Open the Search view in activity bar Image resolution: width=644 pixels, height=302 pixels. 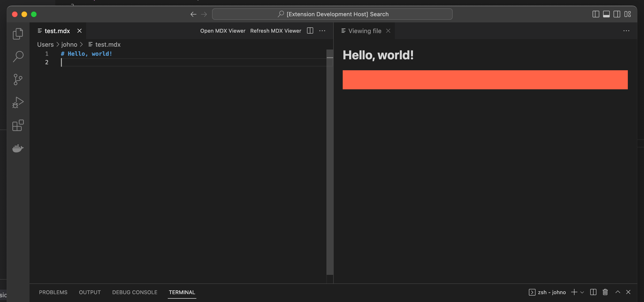[18, 56]
